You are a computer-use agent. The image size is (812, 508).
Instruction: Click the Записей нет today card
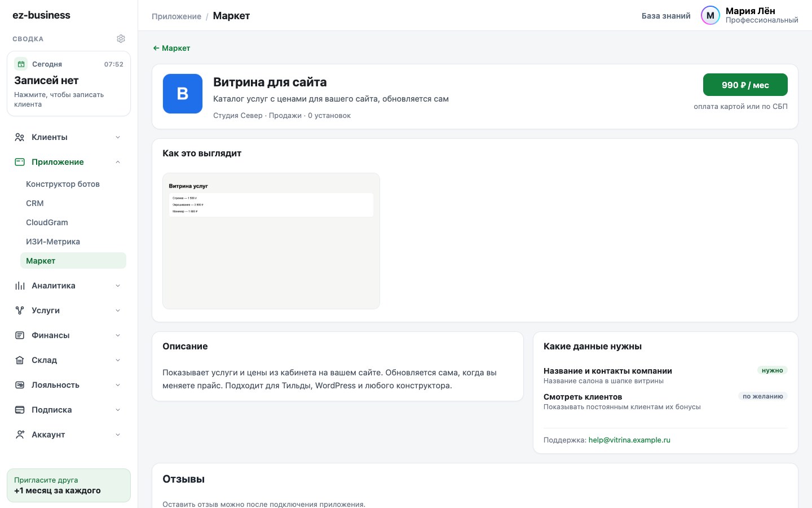69,84
